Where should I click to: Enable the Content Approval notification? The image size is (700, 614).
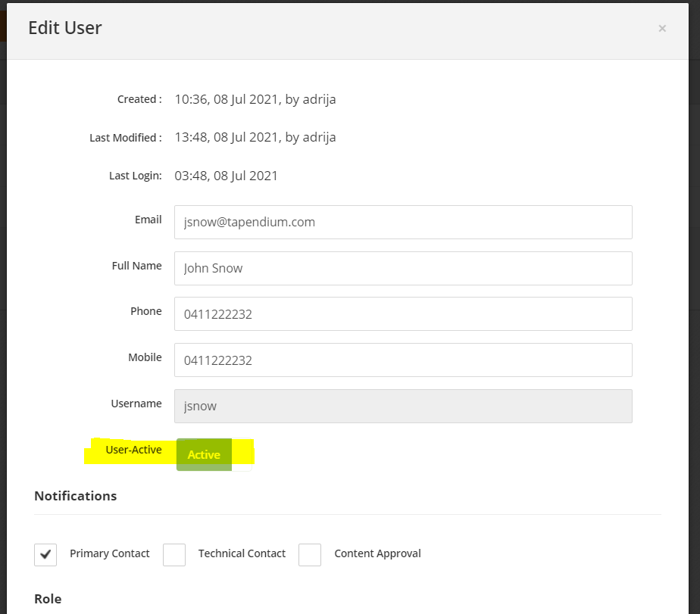point(309,554)
